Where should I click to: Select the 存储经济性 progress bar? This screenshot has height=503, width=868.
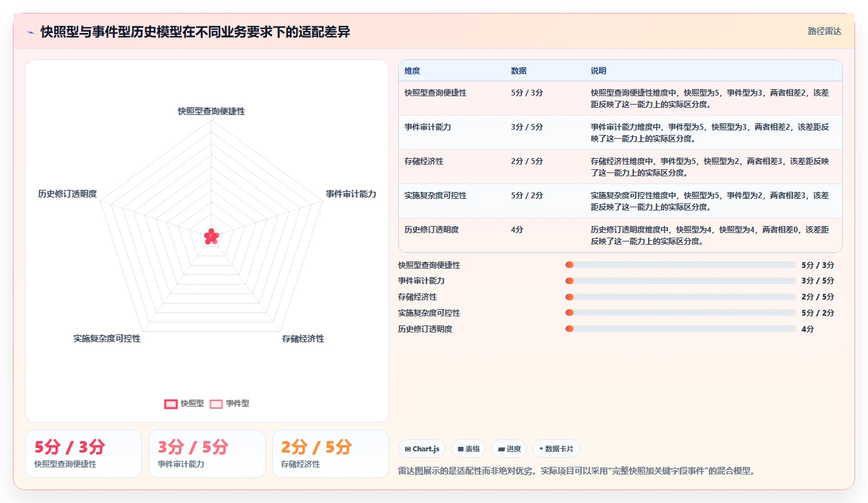pos(681,297)
